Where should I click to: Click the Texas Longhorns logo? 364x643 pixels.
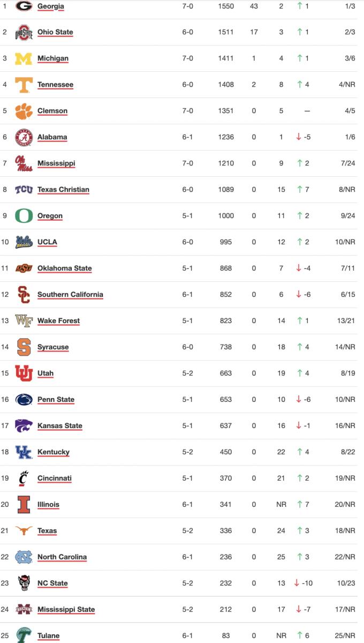point(24,531)
